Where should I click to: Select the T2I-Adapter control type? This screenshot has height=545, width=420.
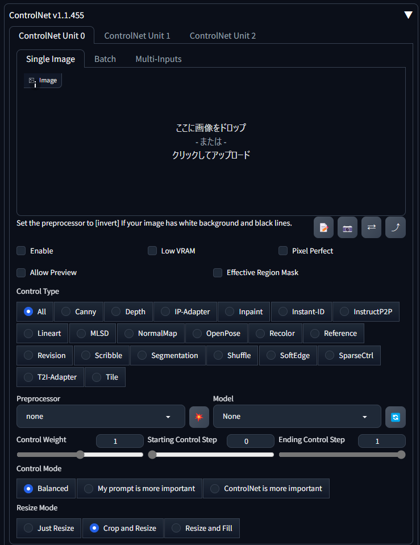click(50, 377)
